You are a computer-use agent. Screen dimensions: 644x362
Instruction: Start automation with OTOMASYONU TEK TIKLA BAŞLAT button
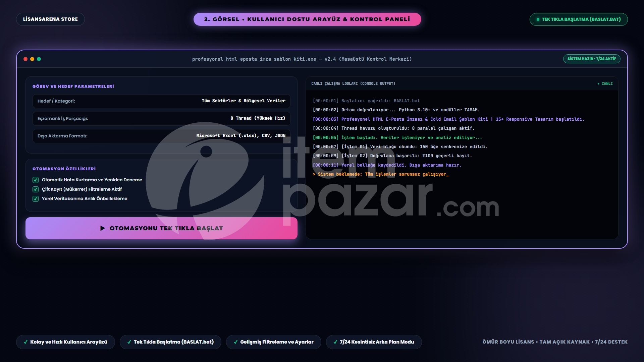click(x=161, y=228)
